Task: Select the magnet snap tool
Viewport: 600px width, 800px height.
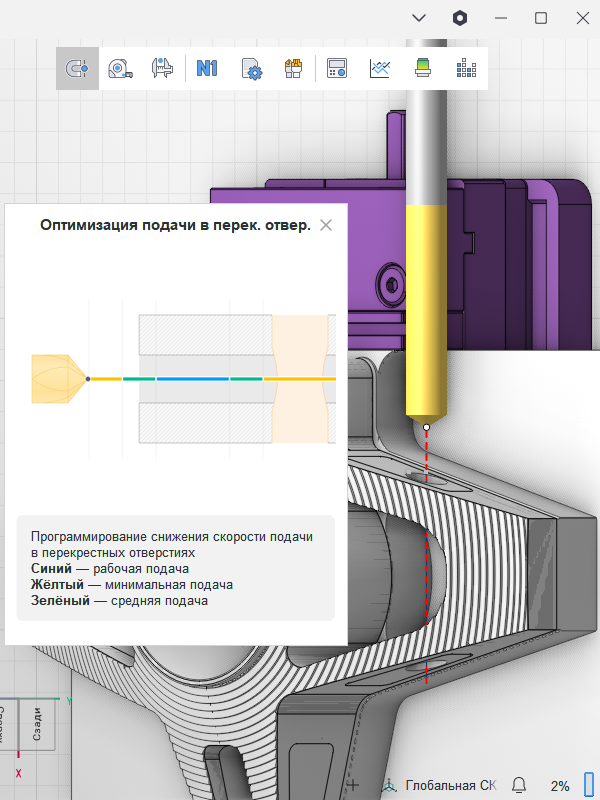Action: tap(77, 69)
